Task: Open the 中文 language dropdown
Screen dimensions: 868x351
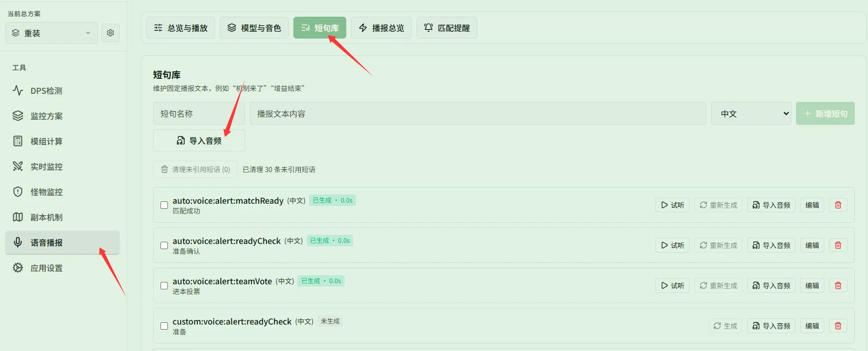Action: tap(751, 114)
